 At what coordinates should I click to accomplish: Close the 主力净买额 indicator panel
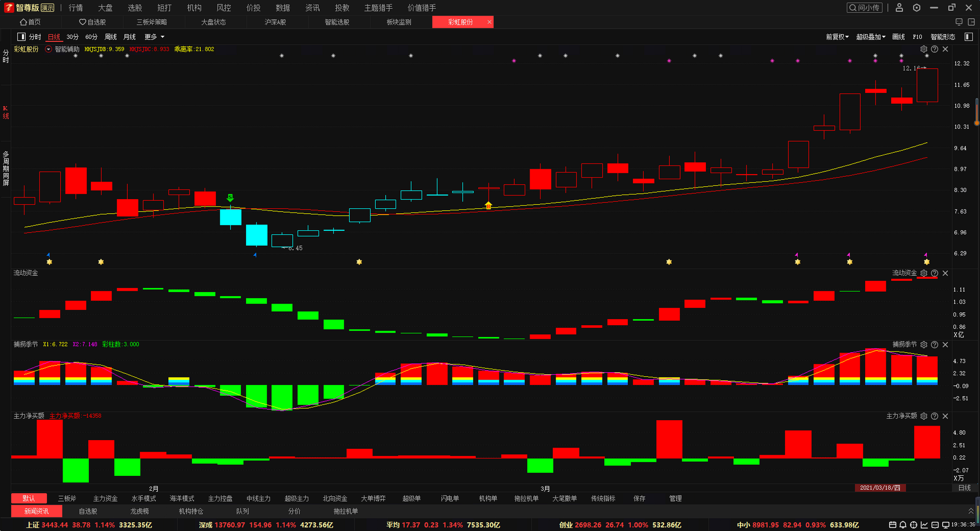(x=945, y=416)
